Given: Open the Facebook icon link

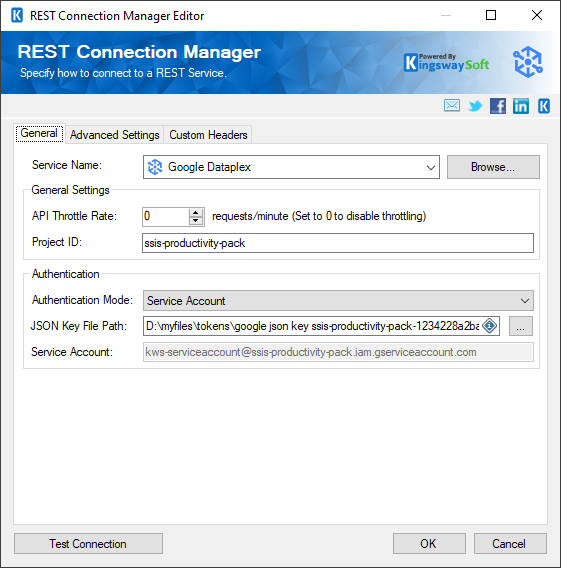Looking at the screenshot, I should [498, 106].
